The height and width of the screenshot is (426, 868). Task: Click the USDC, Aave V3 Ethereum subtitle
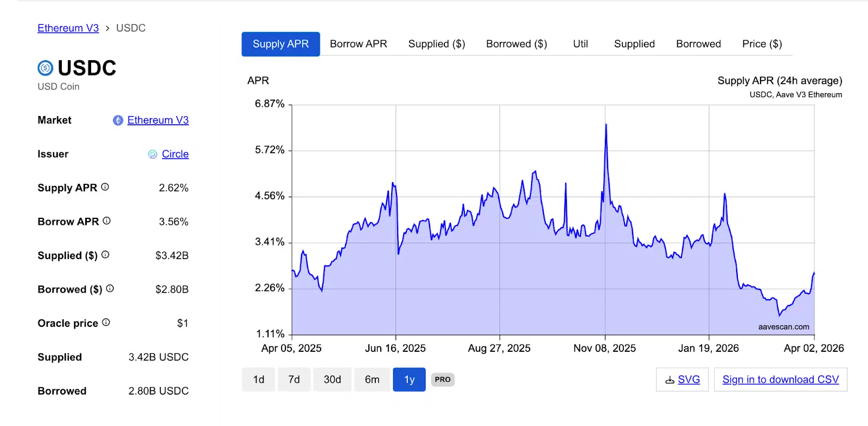click(796, 95)
